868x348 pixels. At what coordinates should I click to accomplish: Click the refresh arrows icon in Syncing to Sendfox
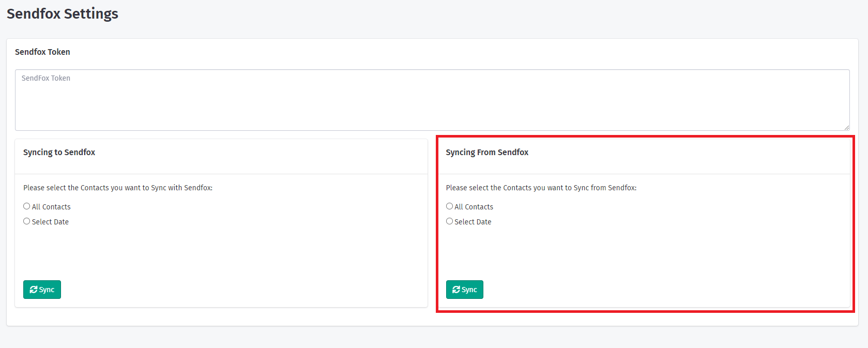(34, 290)
